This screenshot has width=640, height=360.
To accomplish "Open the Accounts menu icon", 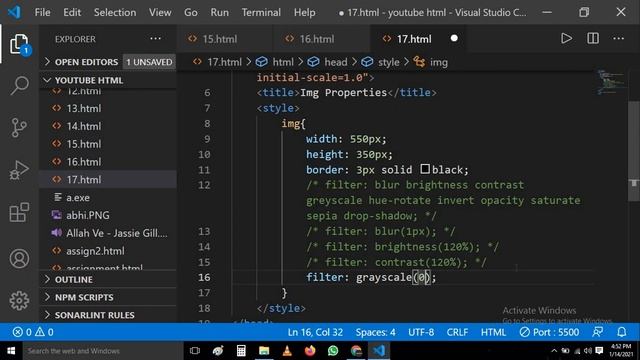I will tap(19, 259).
